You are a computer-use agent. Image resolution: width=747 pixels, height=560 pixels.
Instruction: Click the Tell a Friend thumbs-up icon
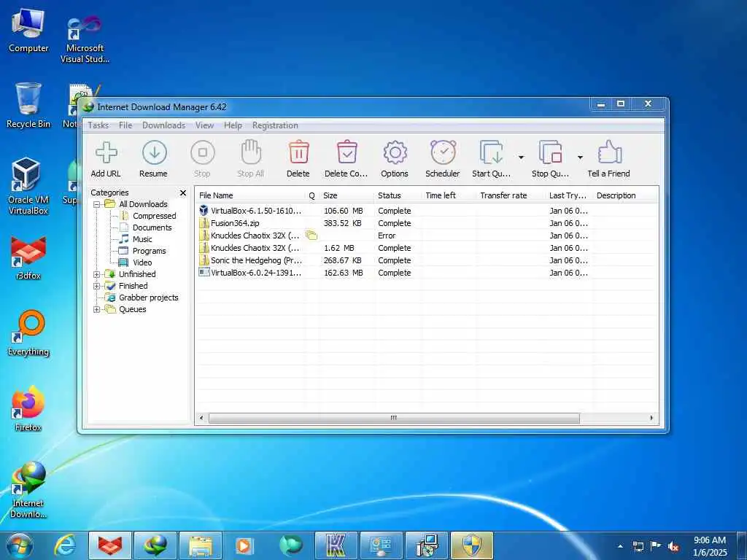609,152
